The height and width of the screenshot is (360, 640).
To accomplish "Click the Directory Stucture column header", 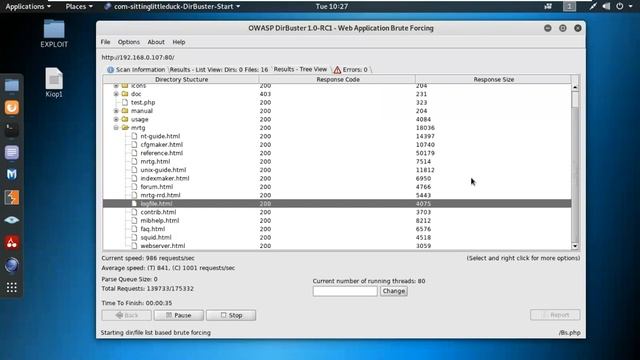I will point(181,80).
